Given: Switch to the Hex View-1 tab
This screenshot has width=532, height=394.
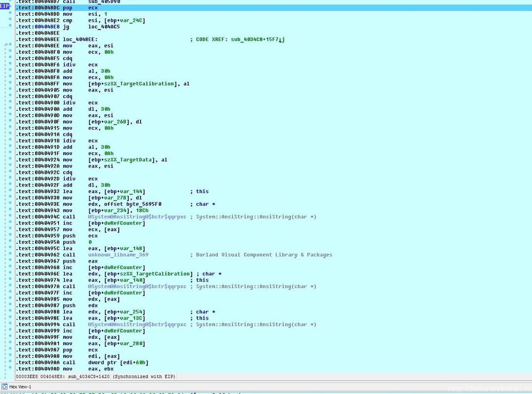Looking at the screenshot, I should click(x=20, y=387).
